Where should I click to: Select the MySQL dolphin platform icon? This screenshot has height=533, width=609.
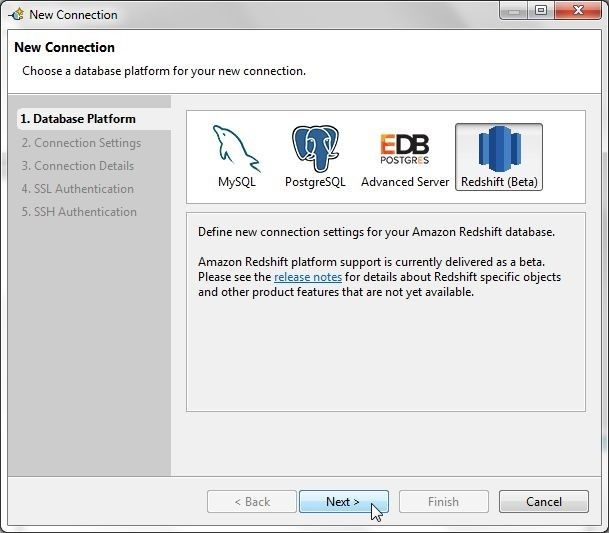237,149
